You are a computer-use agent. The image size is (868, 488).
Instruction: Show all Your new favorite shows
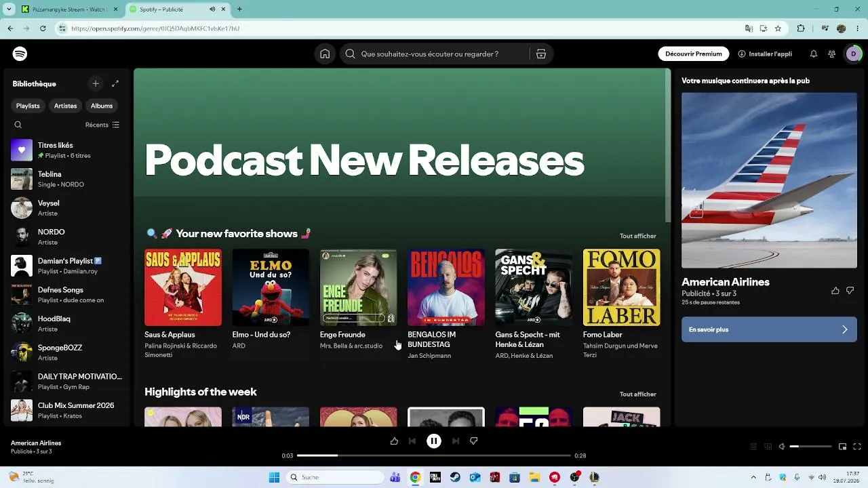[638, 236]
